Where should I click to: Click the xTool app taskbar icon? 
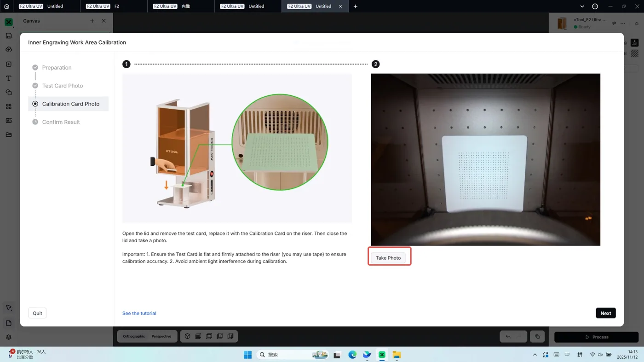pyautogui.click(x=382, y=355)
